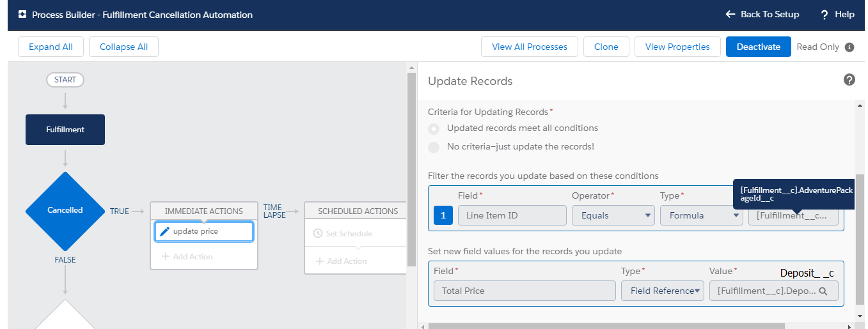Select the Fulfillment object node

pyautogui.click(x=65, y=130)
